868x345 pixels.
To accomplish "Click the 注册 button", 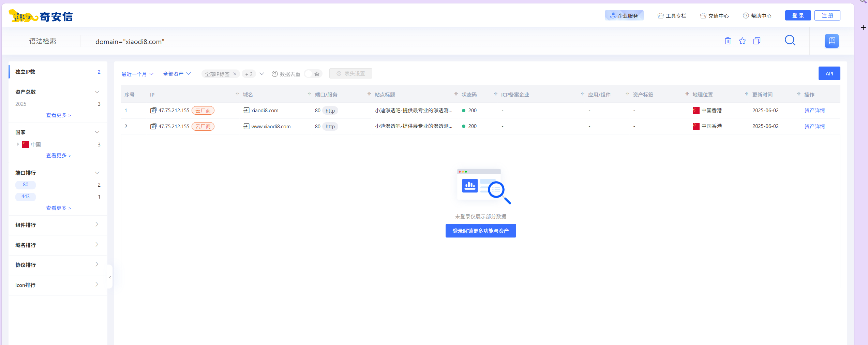I will click(x=827, y=15).
